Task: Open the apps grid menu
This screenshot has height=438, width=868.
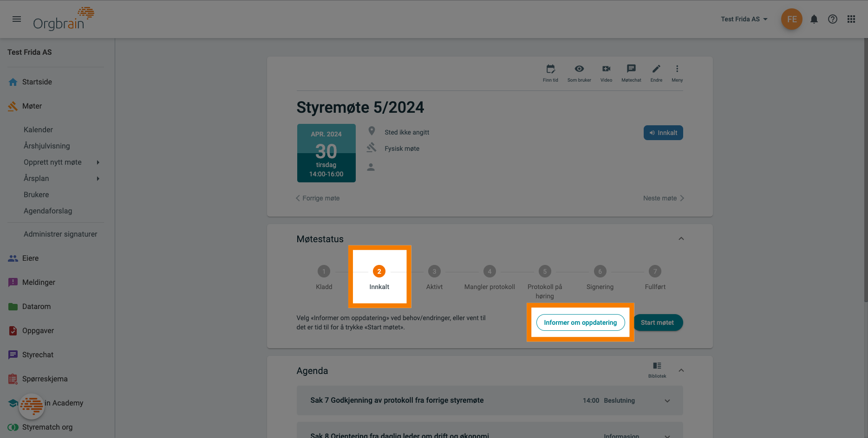Action: (x=851, y=19)
